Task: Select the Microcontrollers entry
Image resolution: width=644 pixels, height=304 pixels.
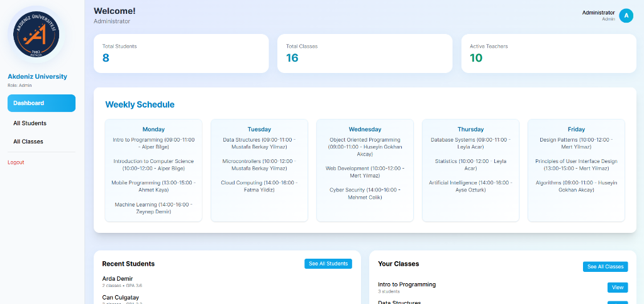Action: [x=259, y=165]
